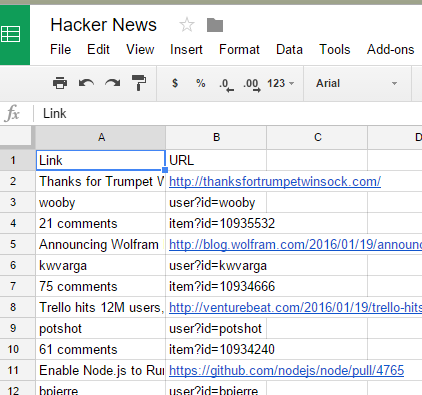This screenshot has width=422, height=395.
Task: Redo the last action
Action: 113,83
